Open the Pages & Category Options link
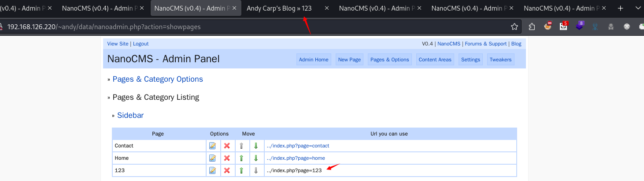 (x=158, y=79)
